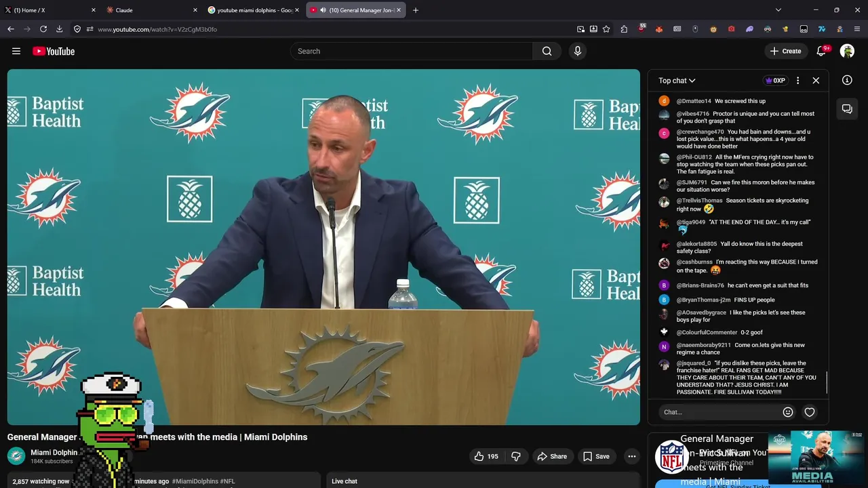Viewport: 868px width, 488px height.
Task: Toggle the chat panel icon in side rail
Action: [x=847, y=108]
